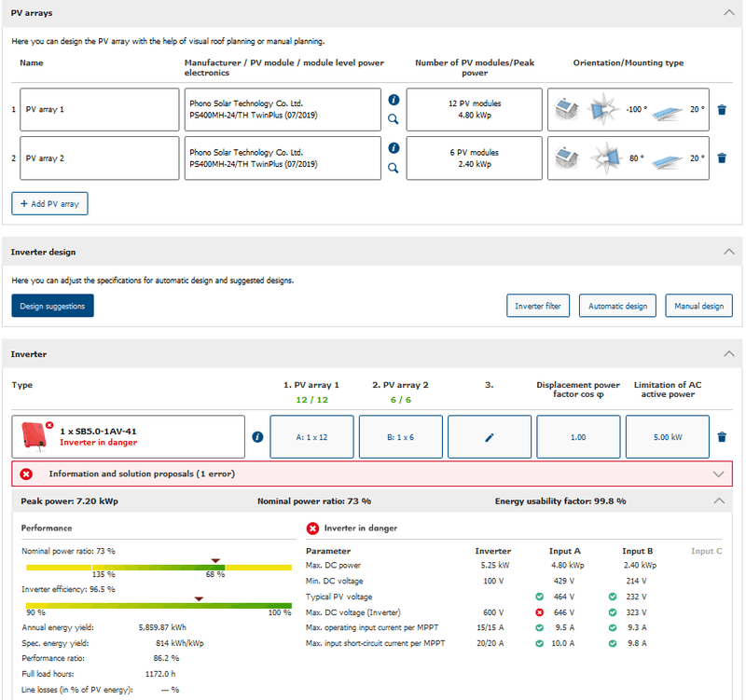Screen dimensions: 746x700
Task: Click magnifier search icon for PV array 1
Action: (x=394, y=119)
